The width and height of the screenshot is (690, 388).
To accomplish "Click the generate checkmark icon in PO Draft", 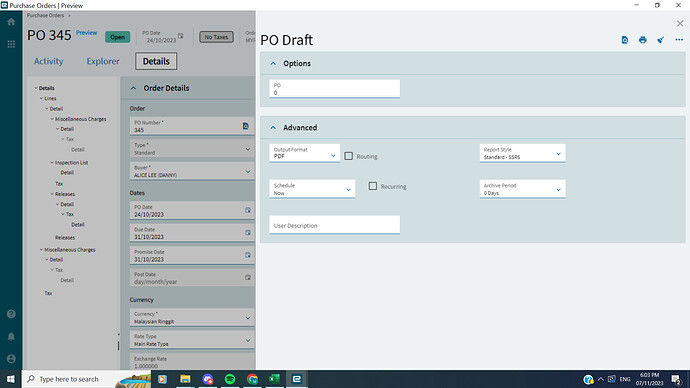I will [x=661, y=40].
